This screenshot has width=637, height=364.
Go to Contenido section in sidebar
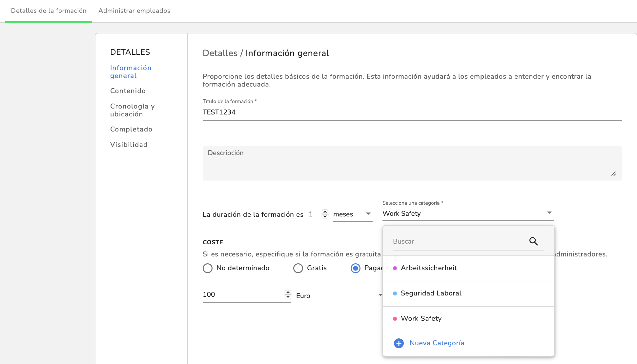coord(128,91)
